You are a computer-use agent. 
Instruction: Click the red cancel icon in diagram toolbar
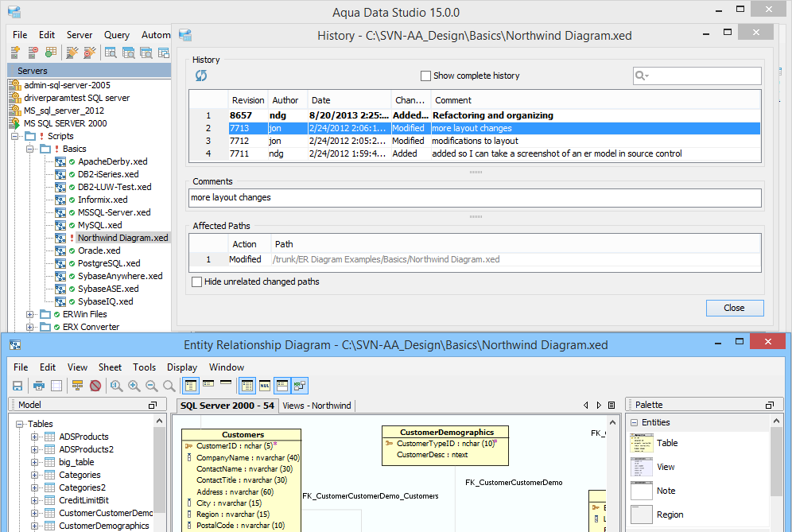[x=95, y=386]
